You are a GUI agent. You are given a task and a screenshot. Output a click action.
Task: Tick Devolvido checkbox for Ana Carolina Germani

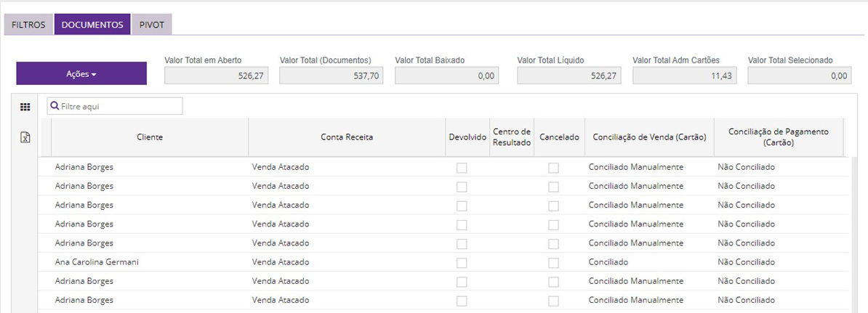[462, 262]
